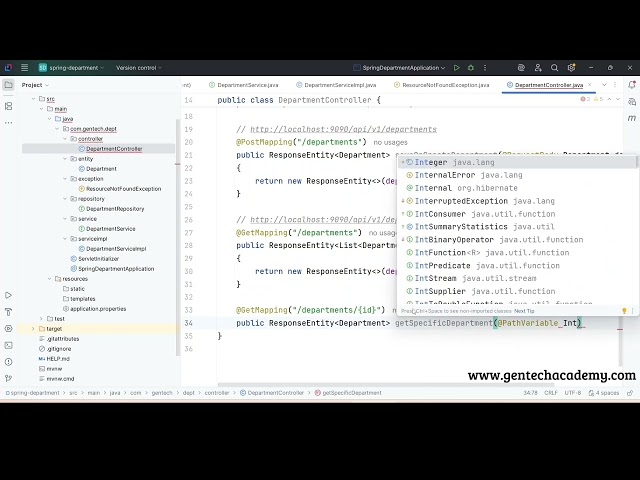Open Build hammer tool window

coord(8,312)
